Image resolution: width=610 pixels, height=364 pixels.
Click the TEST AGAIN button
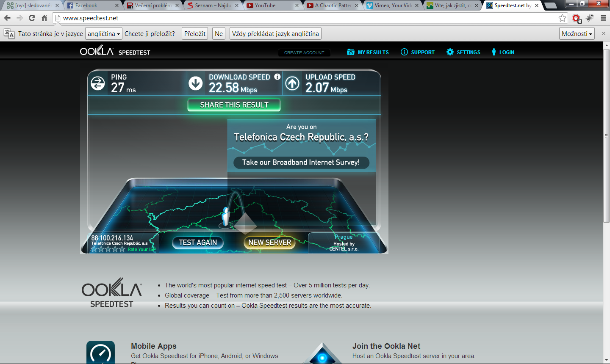click(x=198, y=243)
